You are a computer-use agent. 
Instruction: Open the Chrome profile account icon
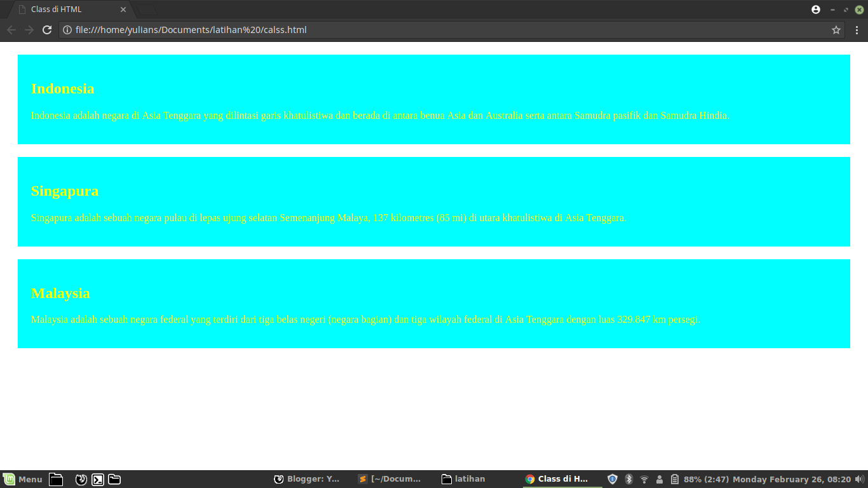[x=816, y=10]
